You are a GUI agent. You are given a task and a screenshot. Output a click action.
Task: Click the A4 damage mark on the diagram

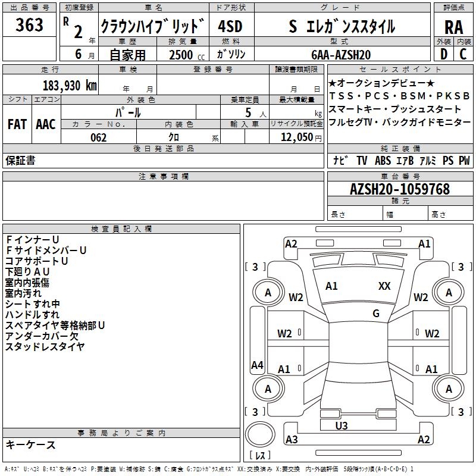click(x=257, y=365)
